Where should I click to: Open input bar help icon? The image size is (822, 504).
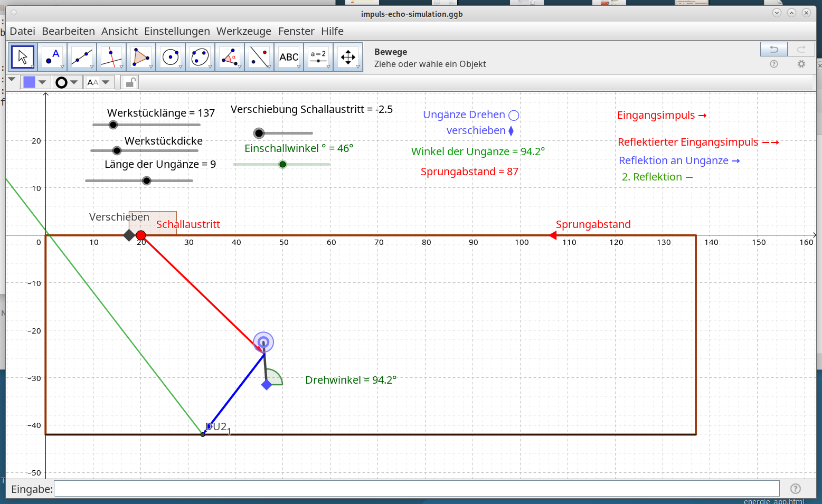pyautogui.click(x=796, y=489)
